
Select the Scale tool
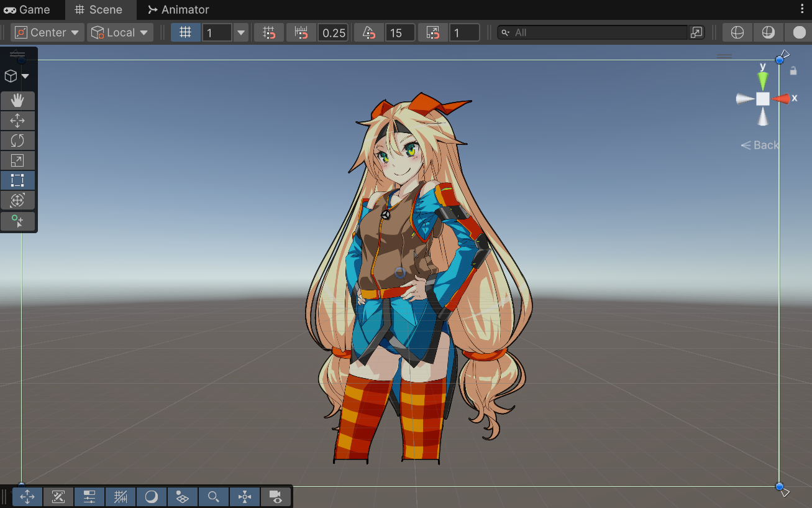[17, 160]
